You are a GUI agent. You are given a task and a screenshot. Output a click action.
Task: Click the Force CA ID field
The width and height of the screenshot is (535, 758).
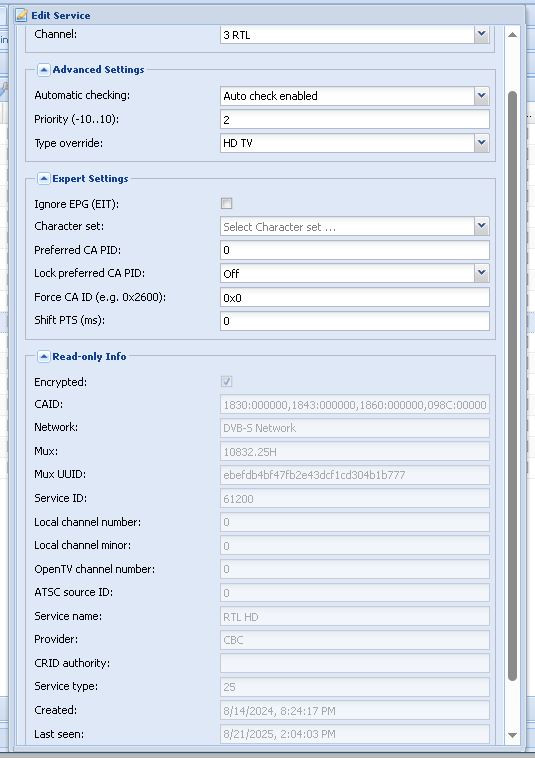coord(355,297)
